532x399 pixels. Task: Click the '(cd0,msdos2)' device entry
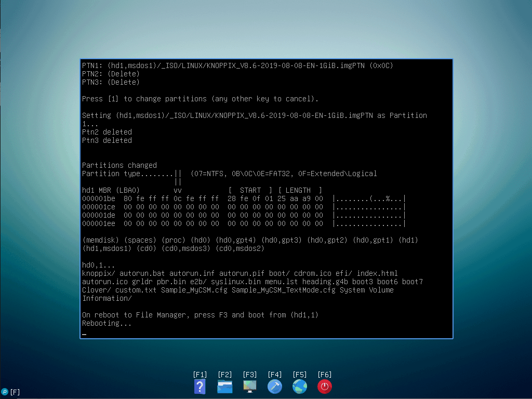pos(240,248)
